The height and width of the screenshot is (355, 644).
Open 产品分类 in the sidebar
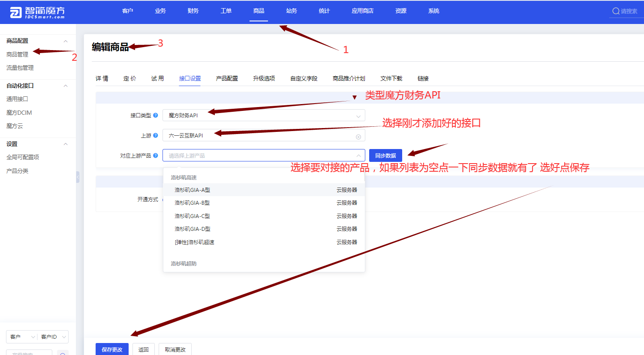pos(18,171)
